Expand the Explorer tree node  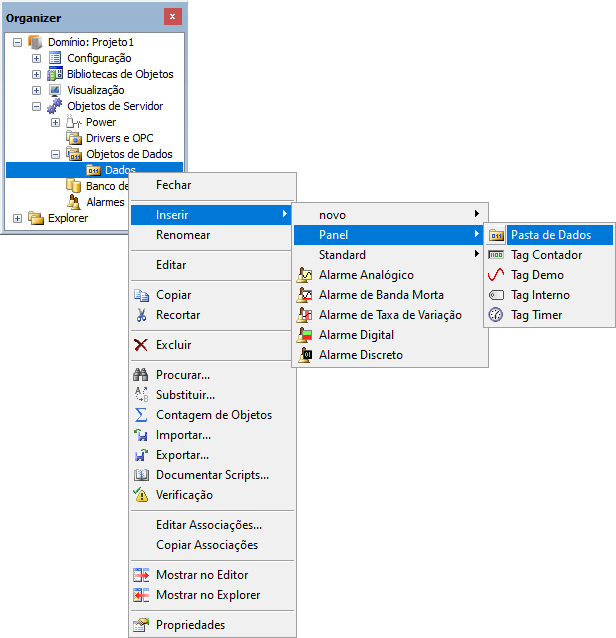click(x=18, y=218)
